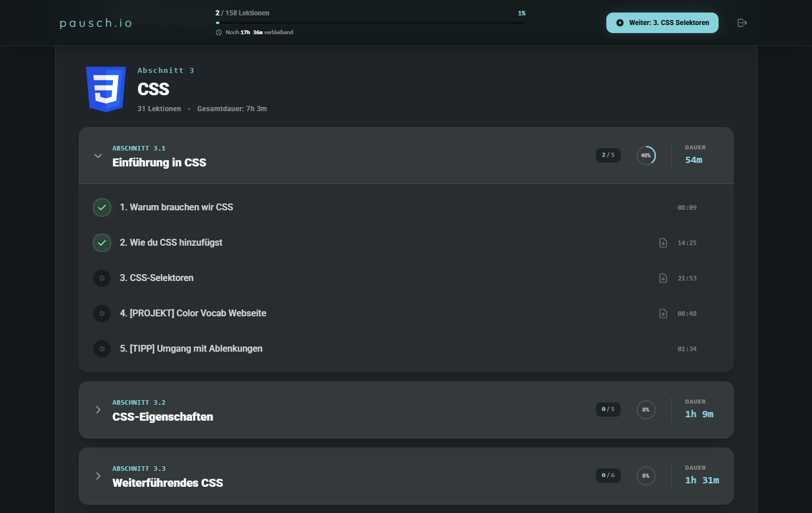Click the 31 Lektionen text
Image resolution: width=812 pixels, height=513 pixels.
tap(159, 109)
